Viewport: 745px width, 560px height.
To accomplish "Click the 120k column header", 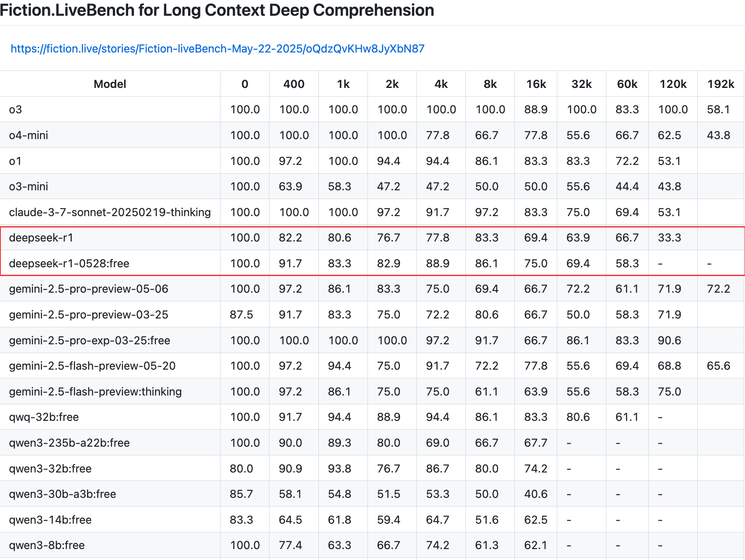I will click(673, 84).
